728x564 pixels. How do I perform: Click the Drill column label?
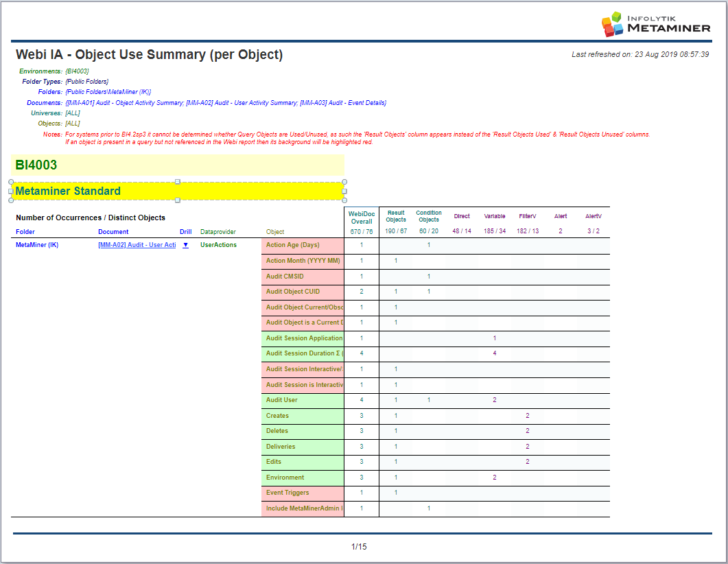click(x=186, y=232)
